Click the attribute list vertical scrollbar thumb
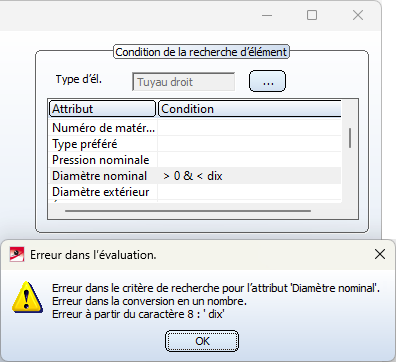 pyautogui.click(x=350, y=138)
